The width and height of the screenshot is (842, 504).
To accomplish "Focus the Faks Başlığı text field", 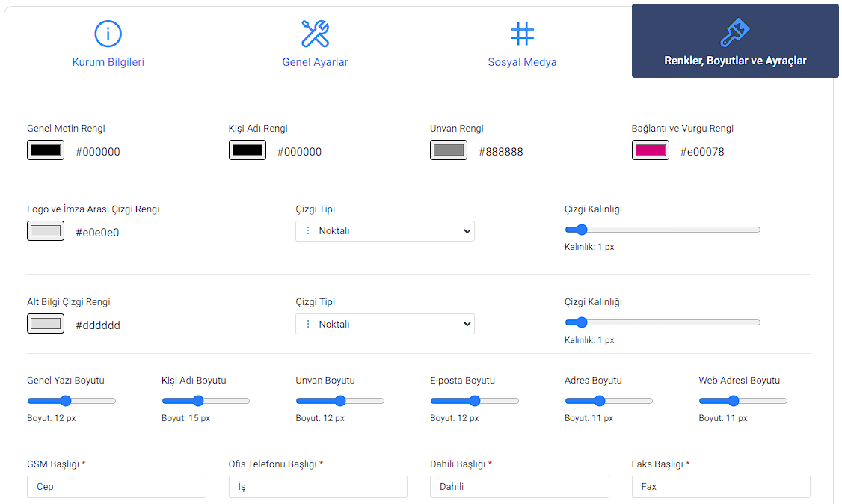I will click(721, 487).
